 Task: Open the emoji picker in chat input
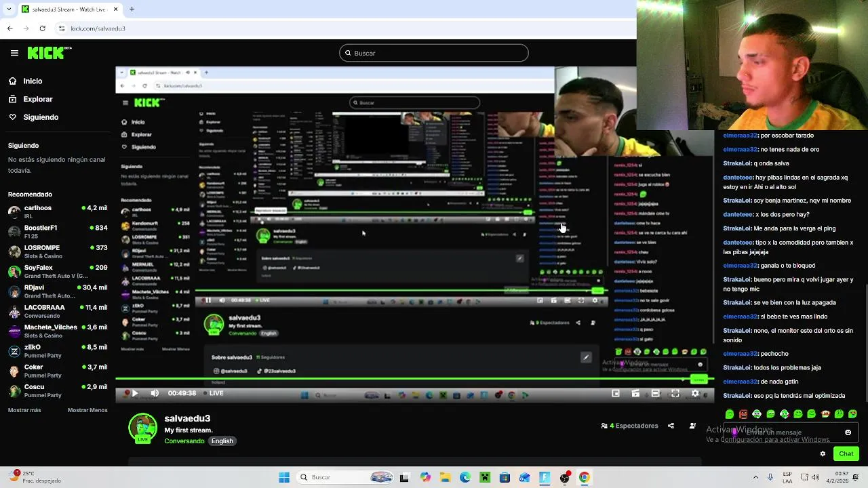pyautogui.click(x=848, y=432)
